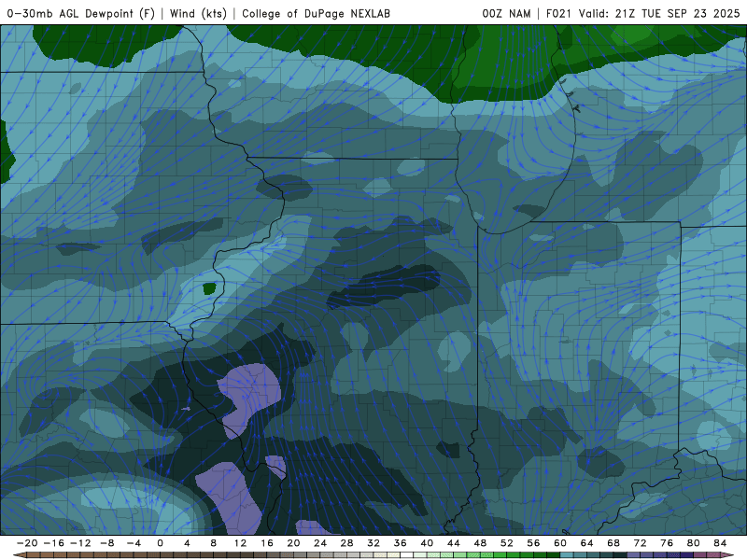Click the '-4' legend value
The height and width of the screenshot is (560, 747).
[x=134, y=543]
